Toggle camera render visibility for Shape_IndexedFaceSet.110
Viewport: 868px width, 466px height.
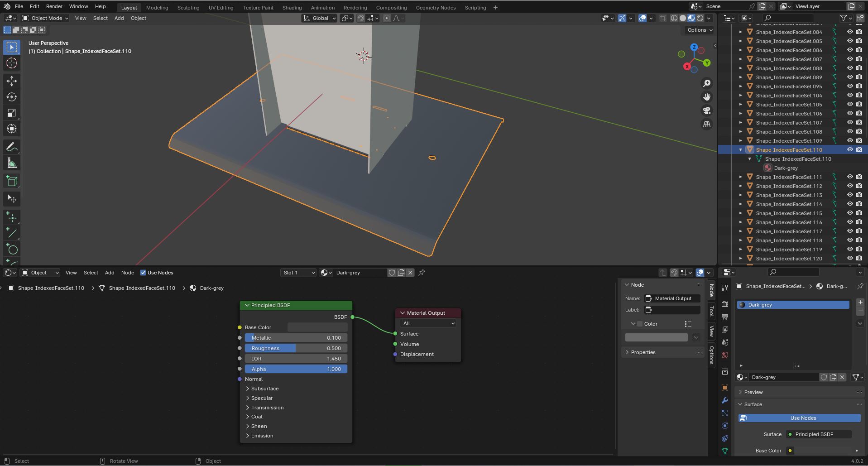tap(858, 149)
